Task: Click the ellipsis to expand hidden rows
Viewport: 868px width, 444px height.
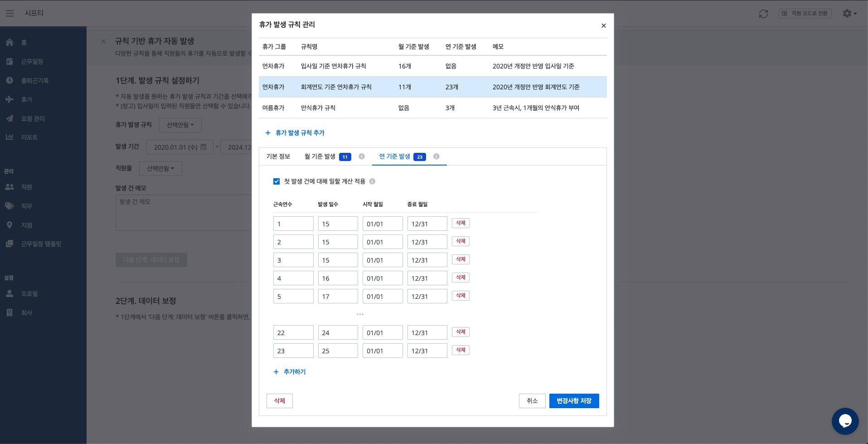Action: (360, 314)
